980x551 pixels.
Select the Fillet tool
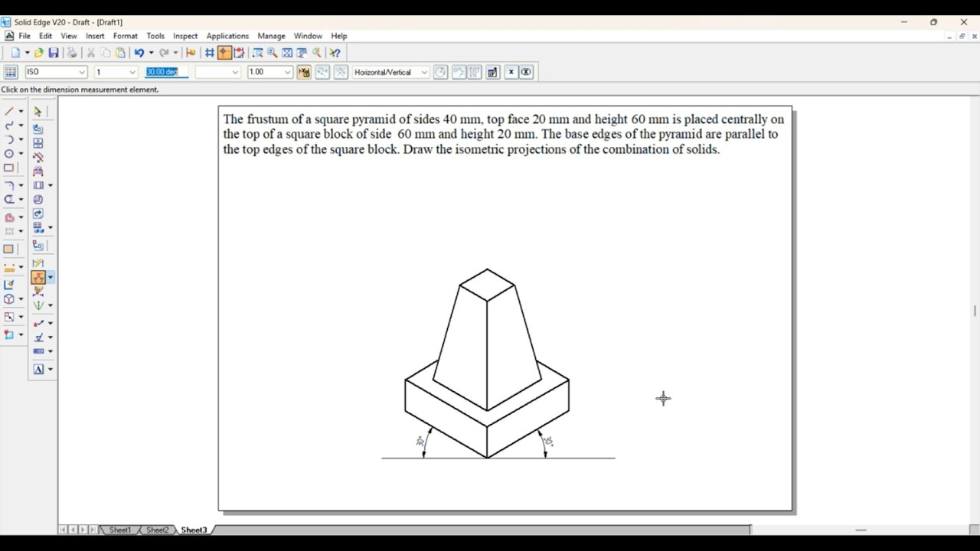tap(9, 185)
